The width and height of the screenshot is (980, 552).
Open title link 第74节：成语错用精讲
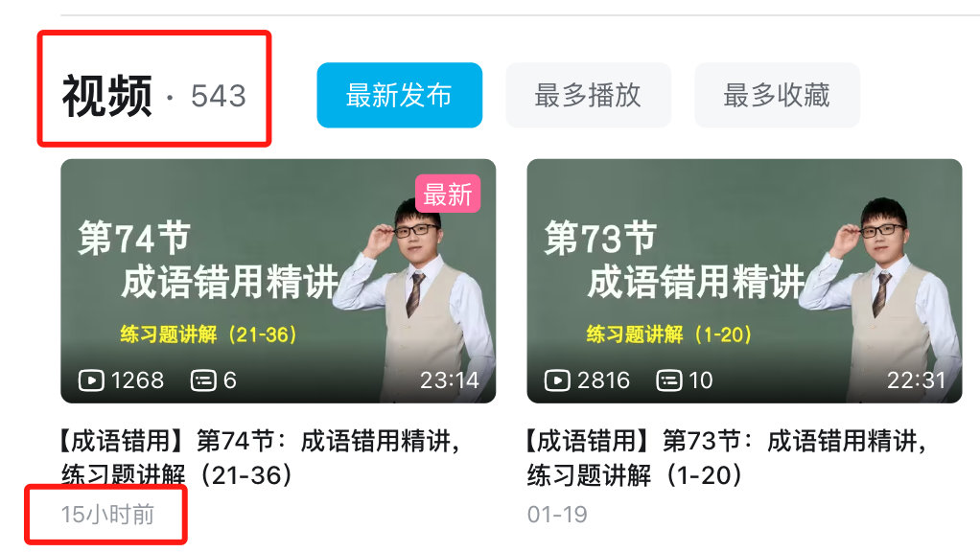pos(260,458)
